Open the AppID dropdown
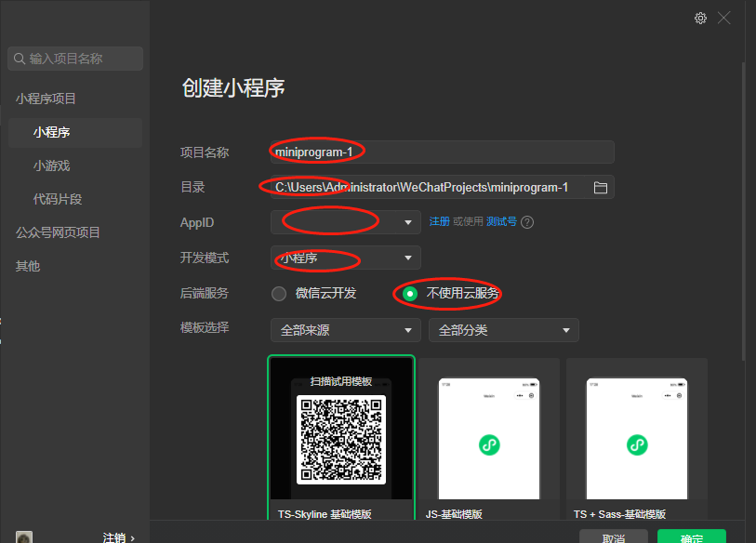This screenshot has height=543, width=756. [346, 222]
